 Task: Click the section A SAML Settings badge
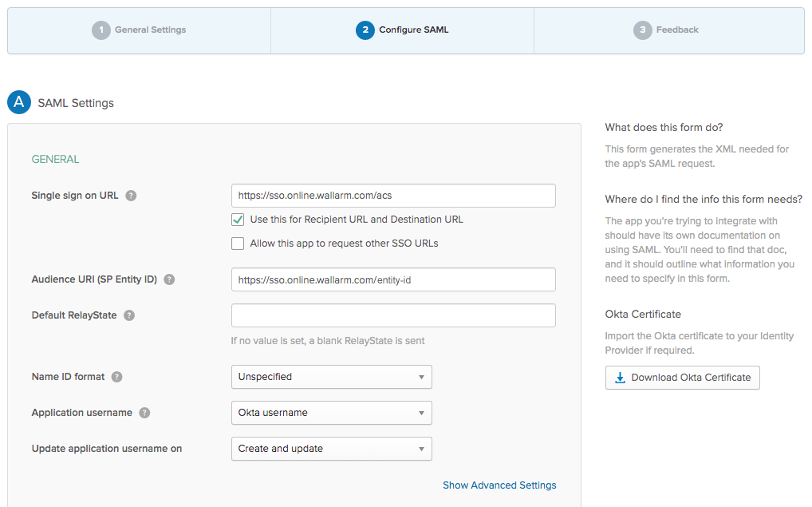pos(19,102)
